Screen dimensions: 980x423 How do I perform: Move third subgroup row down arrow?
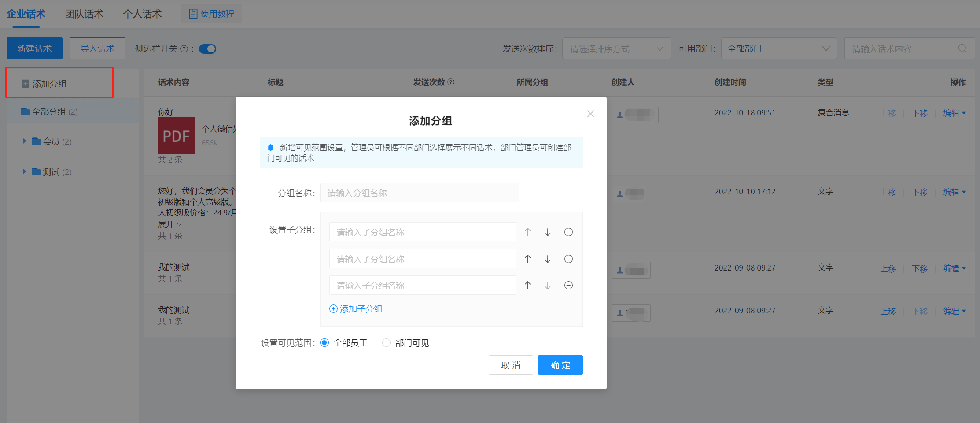548,285
